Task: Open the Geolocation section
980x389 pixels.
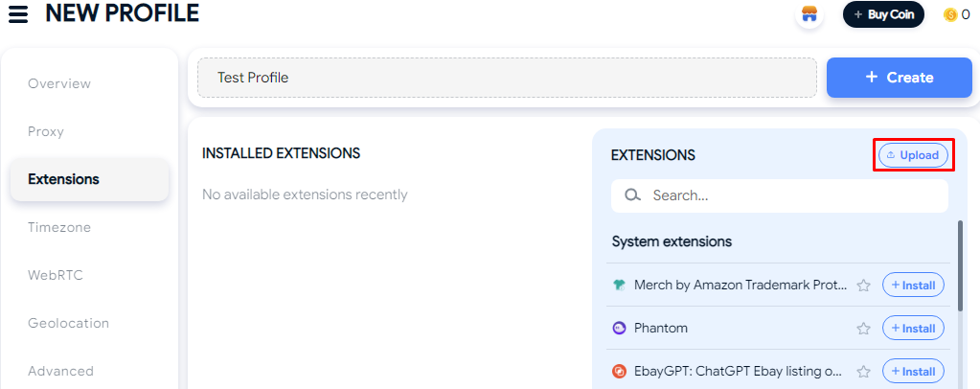Action: point(68,323)
